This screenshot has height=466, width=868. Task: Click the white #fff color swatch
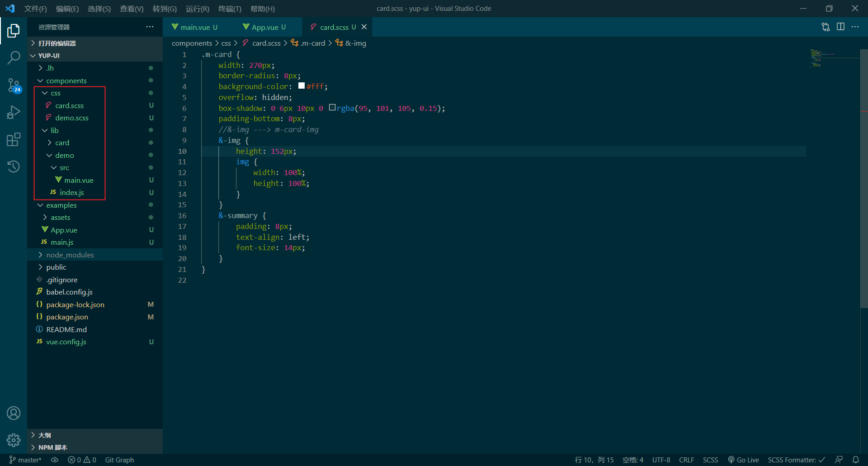click(x=302, y=86)
